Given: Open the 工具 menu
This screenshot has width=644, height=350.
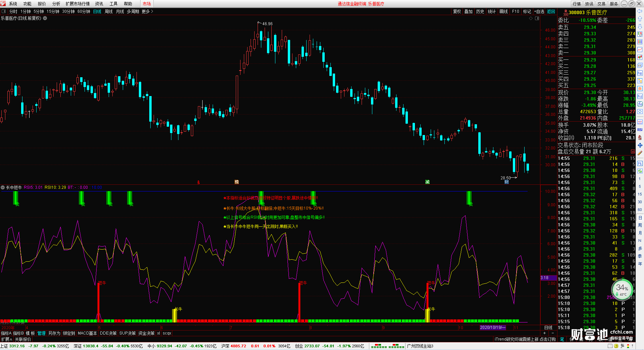Looking at the screenshot, I should coord(114,4).
